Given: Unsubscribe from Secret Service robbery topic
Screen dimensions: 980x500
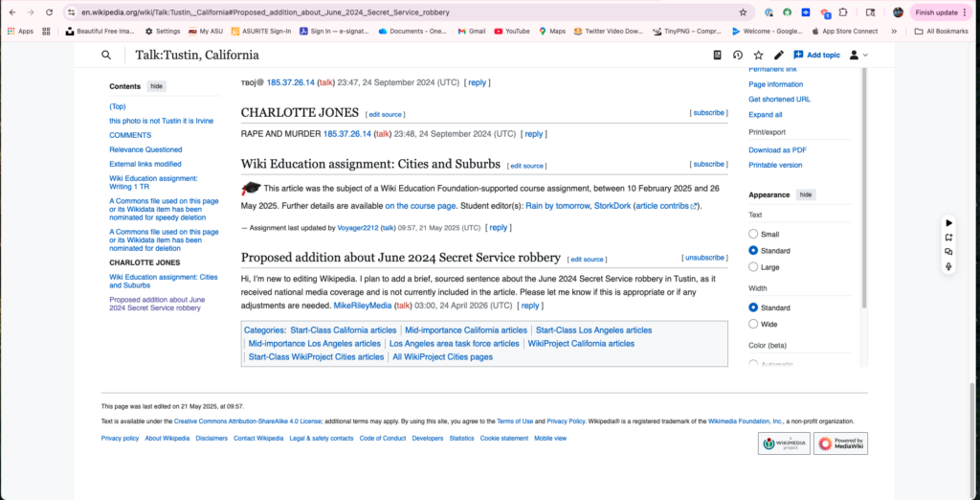Looking at the screenshot, I should click(x=705, y=258).
